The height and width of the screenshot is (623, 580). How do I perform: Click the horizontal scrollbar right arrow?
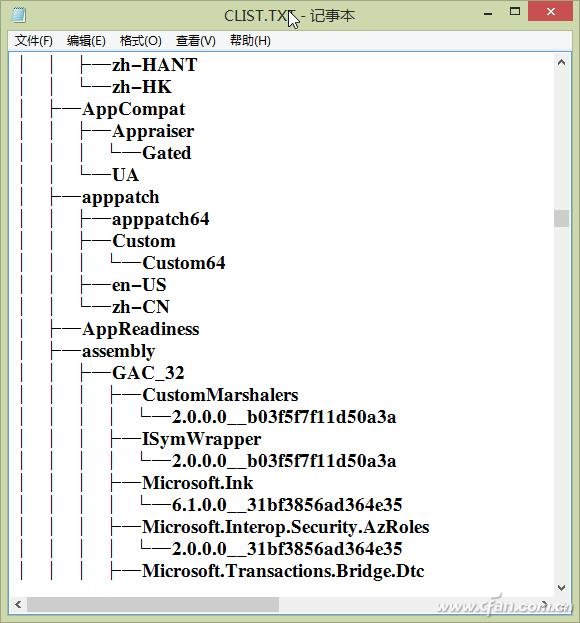[547, 604]
